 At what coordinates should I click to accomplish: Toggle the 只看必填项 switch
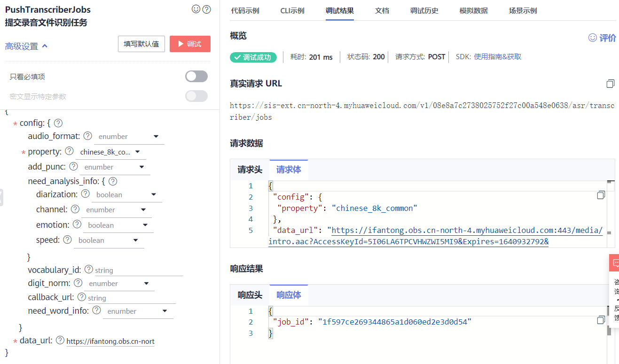pyautogui.click(x=196, y=77)
